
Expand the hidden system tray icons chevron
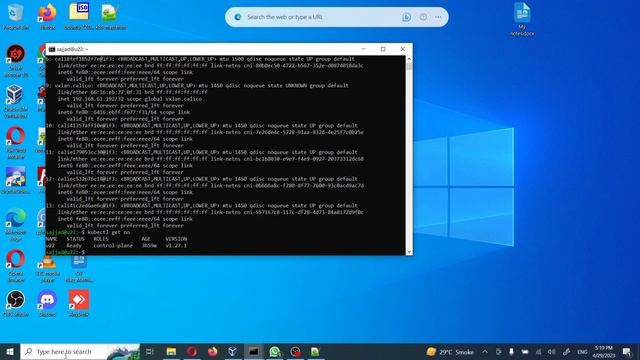[x=484, y=352]
